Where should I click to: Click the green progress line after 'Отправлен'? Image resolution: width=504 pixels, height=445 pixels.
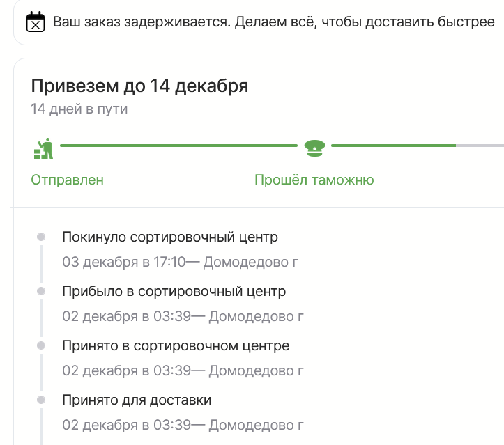[x=178, y=146]
